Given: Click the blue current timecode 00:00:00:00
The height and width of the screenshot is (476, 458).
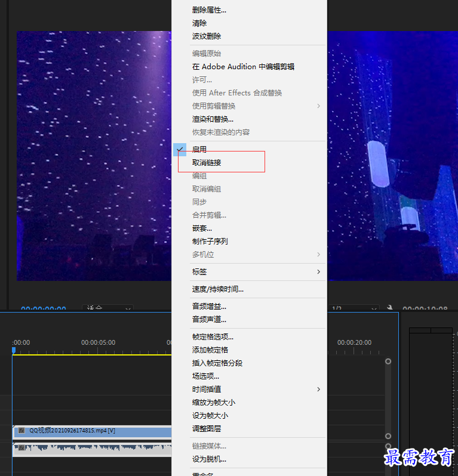Looking at the screenshot, I should click(x=44, y=308).
